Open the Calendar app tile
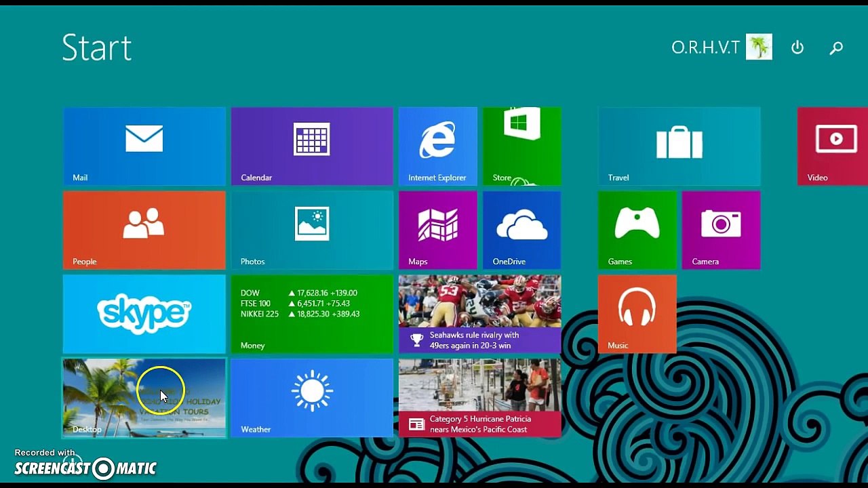Screen dimensions: 868x488 tap(312, 146)
